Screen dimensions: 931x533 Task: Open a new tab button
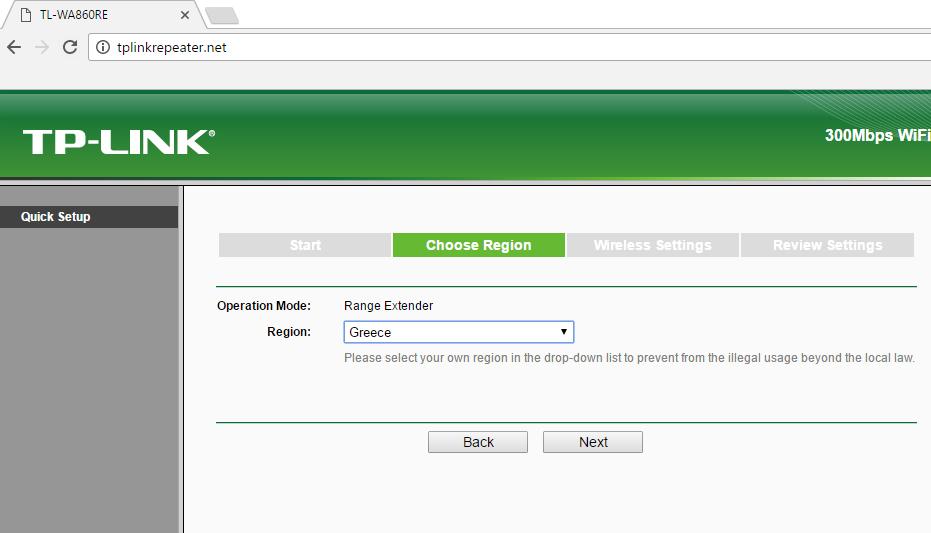222,15
